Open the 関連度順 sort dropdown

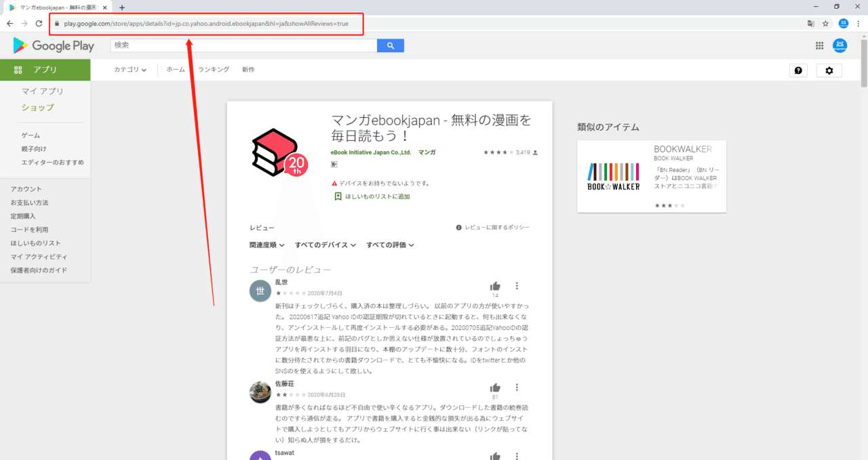pyautogui.click(x=267, y=245)
